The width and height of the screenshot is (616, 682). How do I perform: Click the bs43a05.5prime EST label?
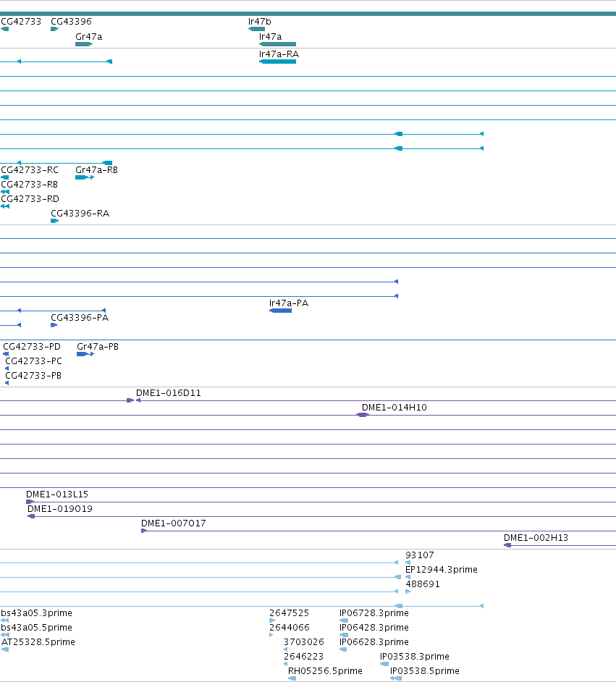pyautogui.click(x=36, y=627)
